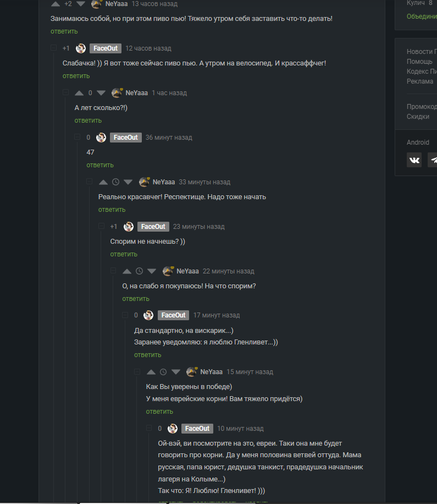
Task: Open "Реклама" in the sidebar menu
Action: pos(419,81)
